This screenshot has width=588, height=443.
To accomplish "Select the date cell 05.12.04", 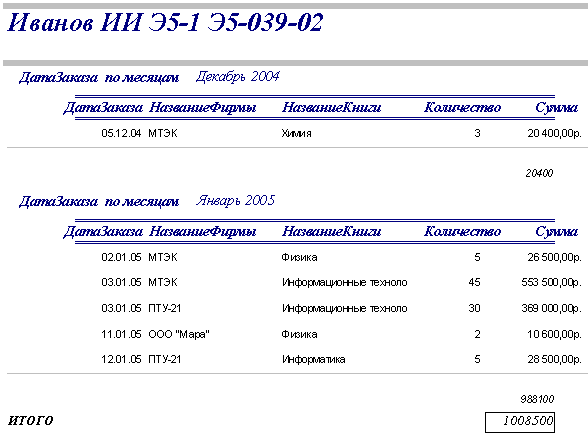I will (121, 133).
